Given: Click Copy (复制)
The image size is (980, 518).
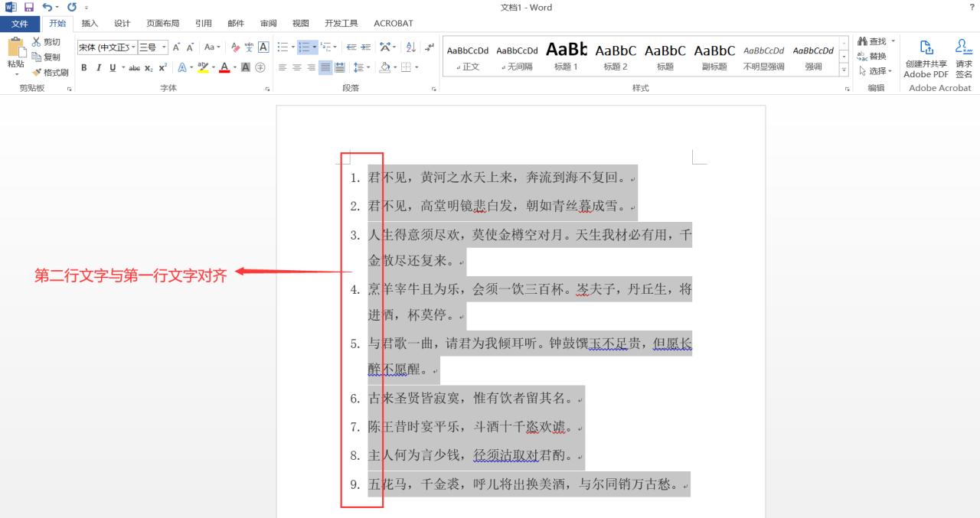Looking at the screenshot, I should click(x=46, y=57).
